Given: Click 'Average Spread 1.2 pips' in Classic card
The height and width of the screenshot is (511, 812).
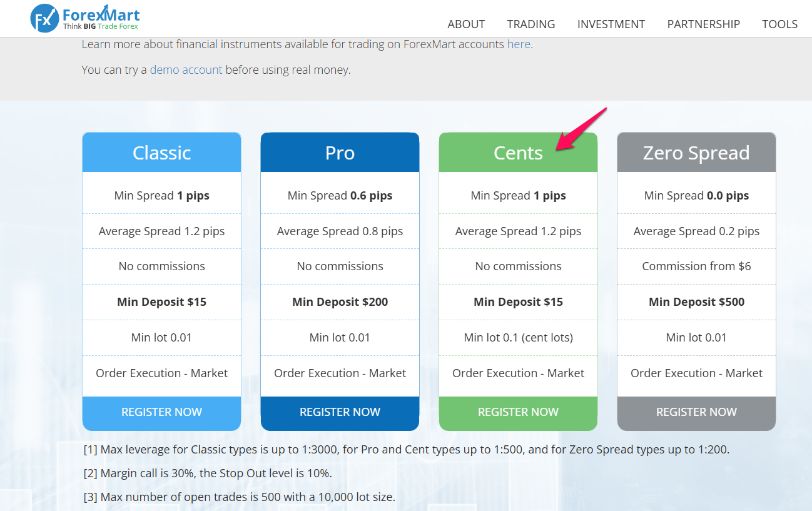Looking at the screenshot, I should coord(161,231).
